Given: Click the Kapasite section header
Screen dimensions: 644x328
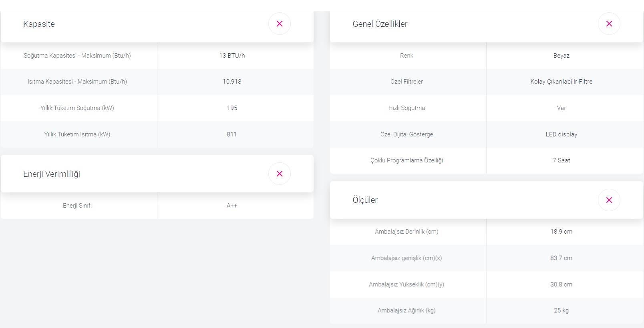Looking at the screenshot, I should (39, 24).
